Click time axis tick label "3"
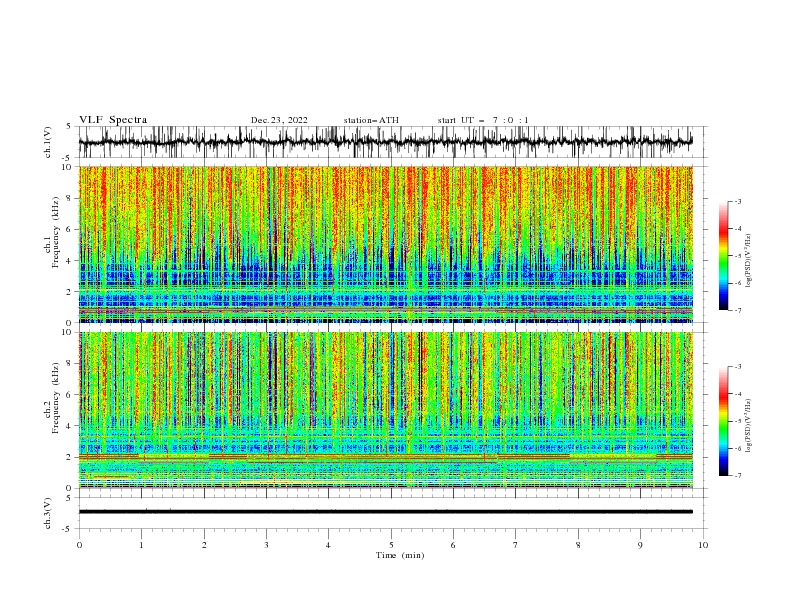Screen dimensions: 792x612 (266, 545)
